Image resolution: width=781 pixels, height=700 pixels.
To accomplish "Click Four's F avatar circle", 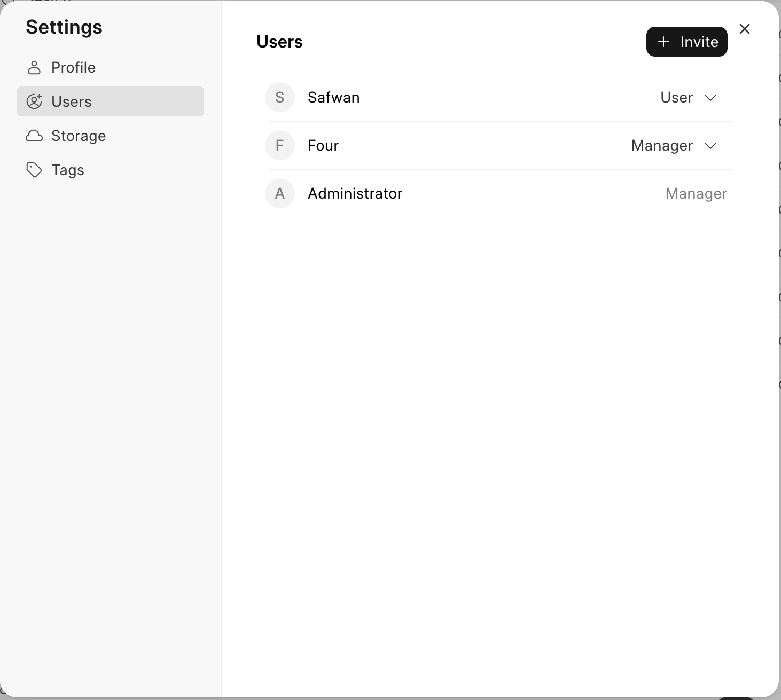I will pos(280,145).
